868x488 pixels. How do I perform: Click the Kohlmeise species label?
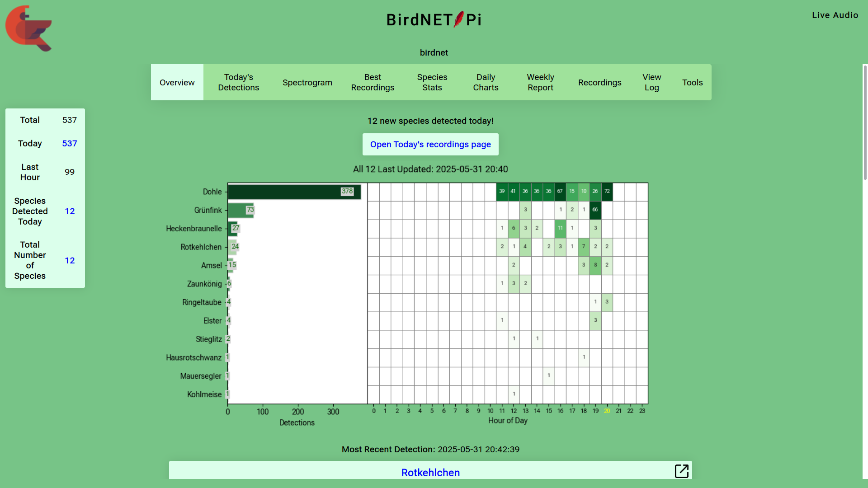(x=204, y=394)
